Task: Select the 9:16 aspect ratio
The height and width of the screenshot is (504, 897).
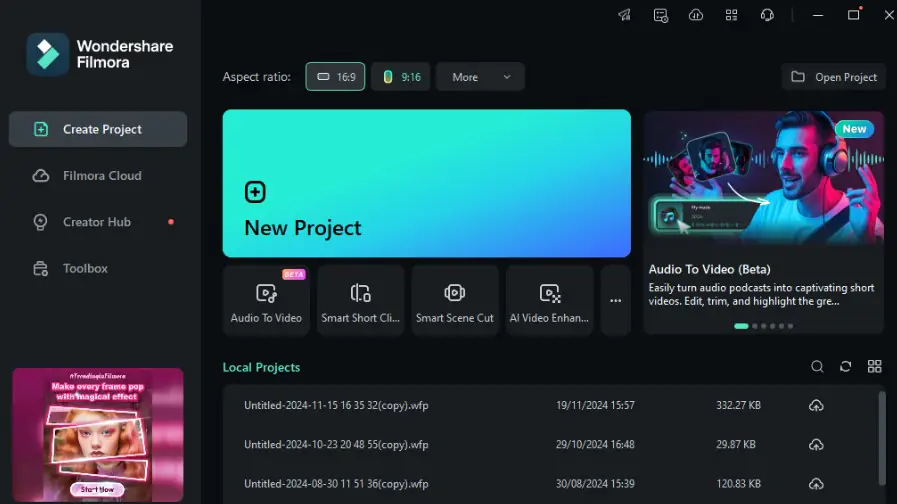Action: (400, 77)
